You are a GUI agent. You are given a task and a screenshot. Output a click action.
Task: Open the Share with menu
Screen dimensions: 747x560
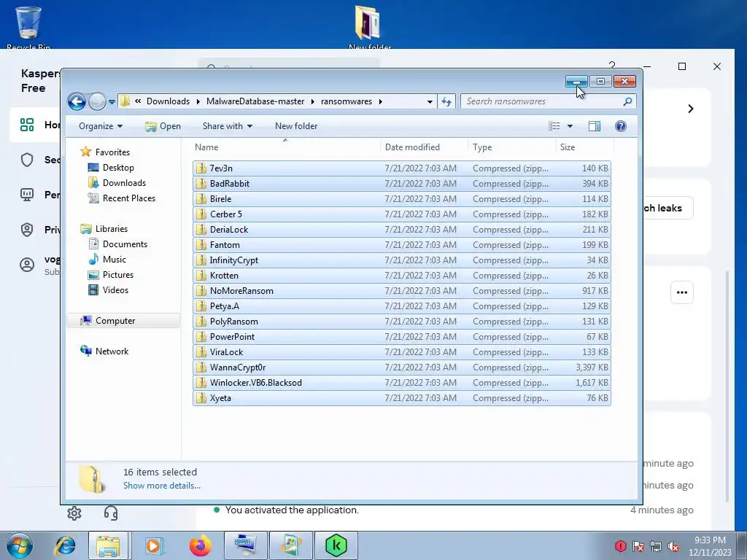[228, 126]
